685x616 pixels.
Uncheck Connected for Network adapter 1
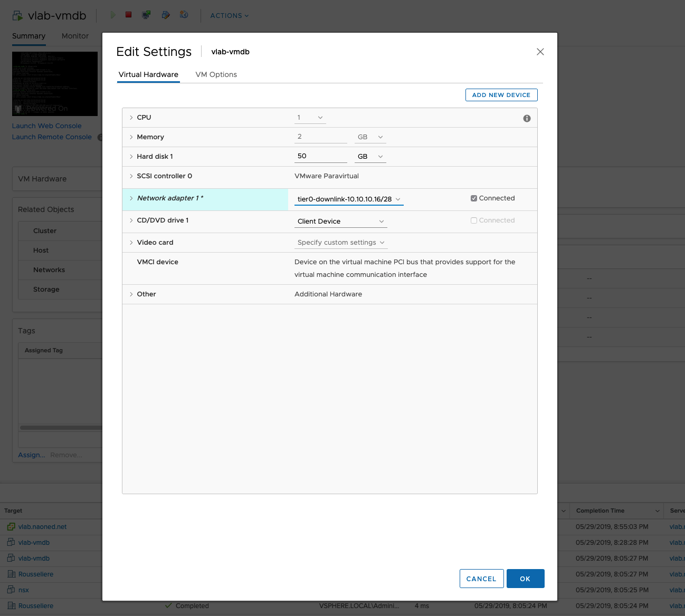pyautogui.click(x=474, y=198)
